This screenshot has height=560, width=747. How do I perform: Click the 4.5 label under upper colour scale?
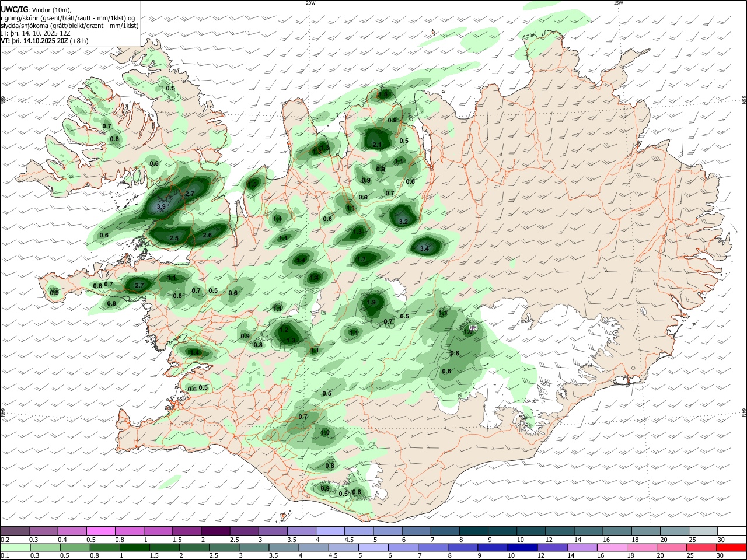349,540
